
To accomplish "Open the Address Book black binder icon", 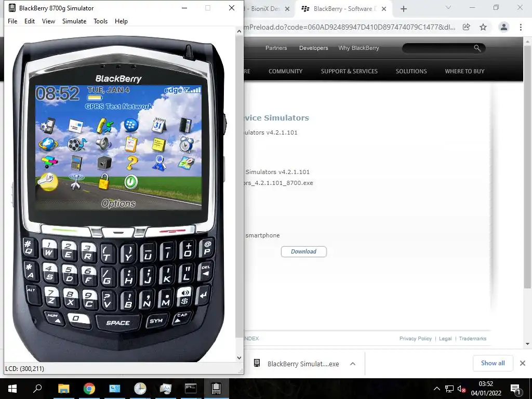I will [x=185, y=126].
